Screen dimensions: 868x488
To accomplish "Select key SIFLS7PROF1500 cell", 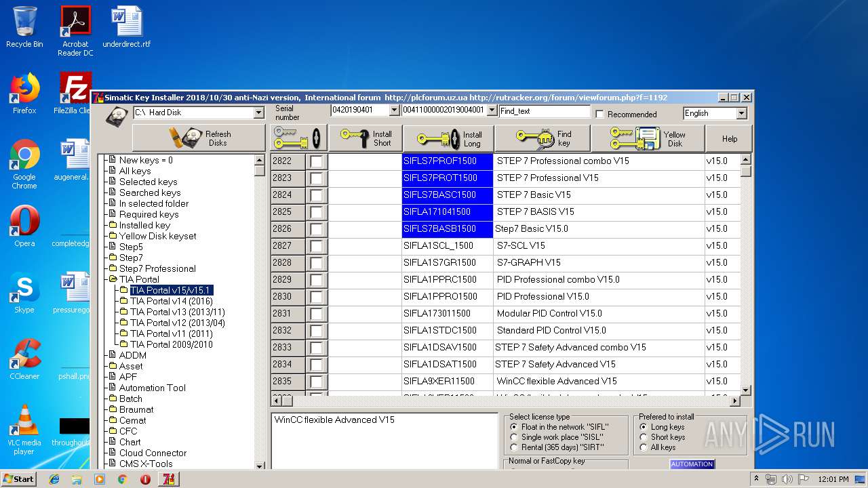I will [448, 161].
